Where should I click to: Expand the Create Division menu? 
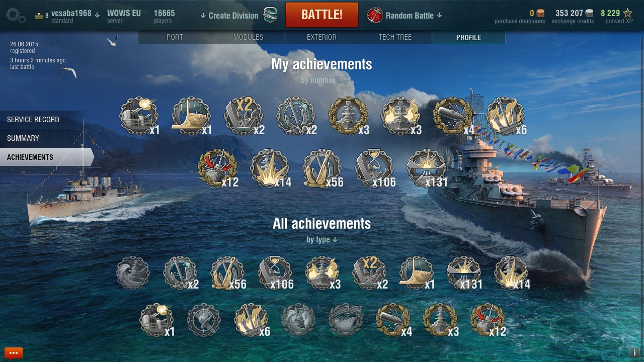click(x=229, y=16)
